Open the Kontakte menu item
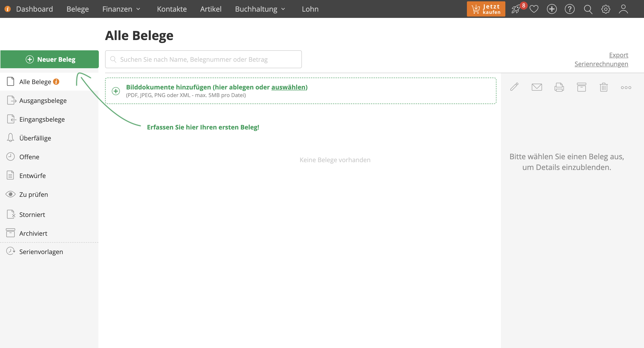 (x=172, y=9)
